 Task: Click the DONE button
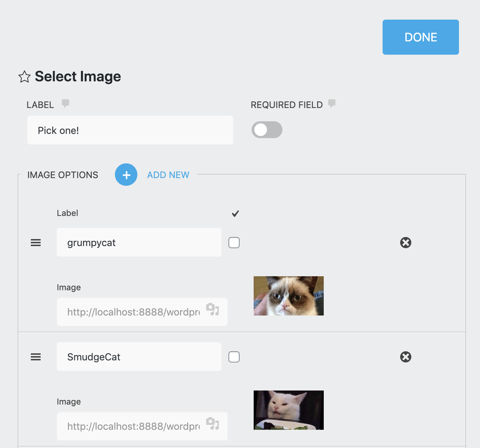pos(420,37)
